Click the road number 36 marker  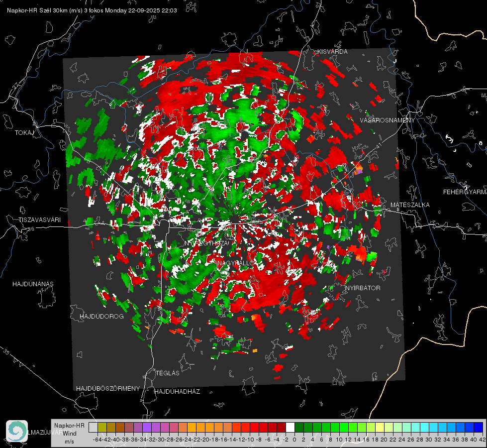tap(31, 229)
